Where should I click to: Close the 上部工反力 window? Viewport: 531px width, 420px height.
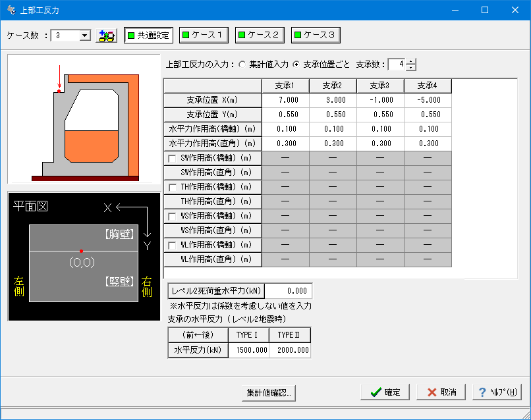pyautogui.click(x=515, y=10)
